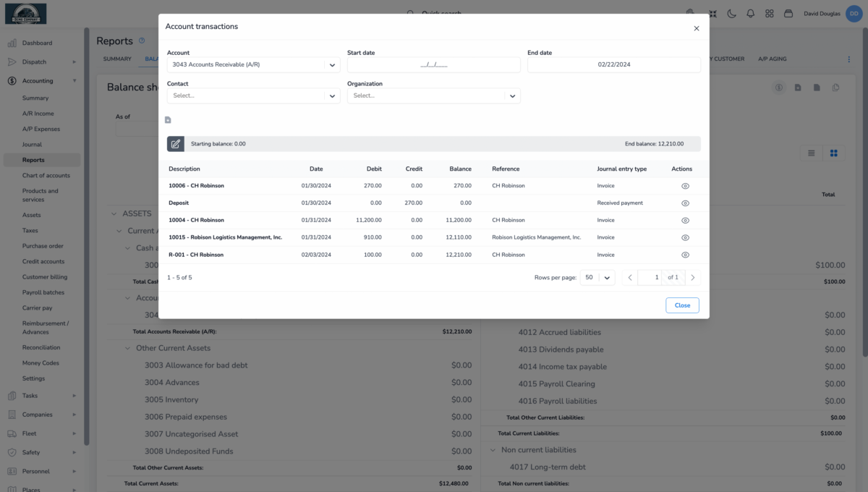868x492 pixels.
Task: Open the Journal sidebar item
Action: click(32, 145)
